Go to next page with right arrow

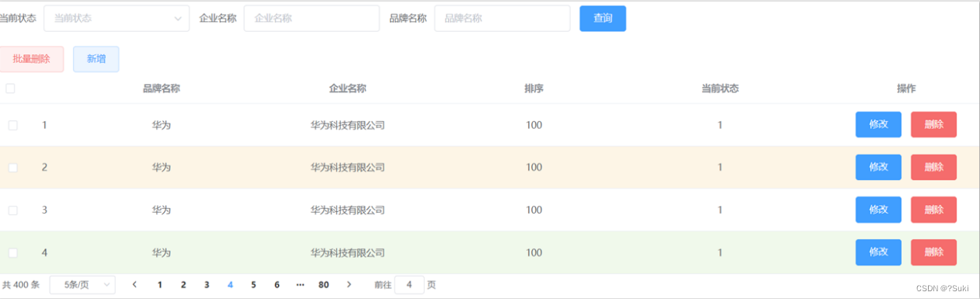pyautogui.click(x=349, y=285)
